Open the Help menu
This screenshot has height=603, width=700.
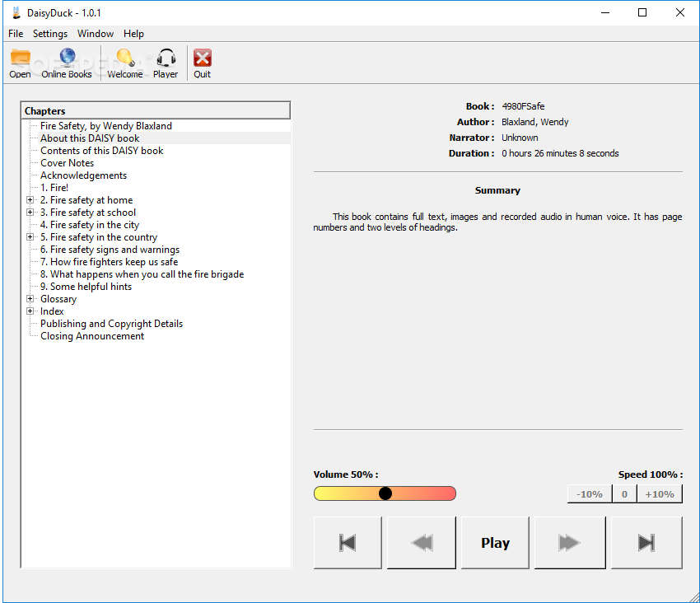click(x=133, y=34)
